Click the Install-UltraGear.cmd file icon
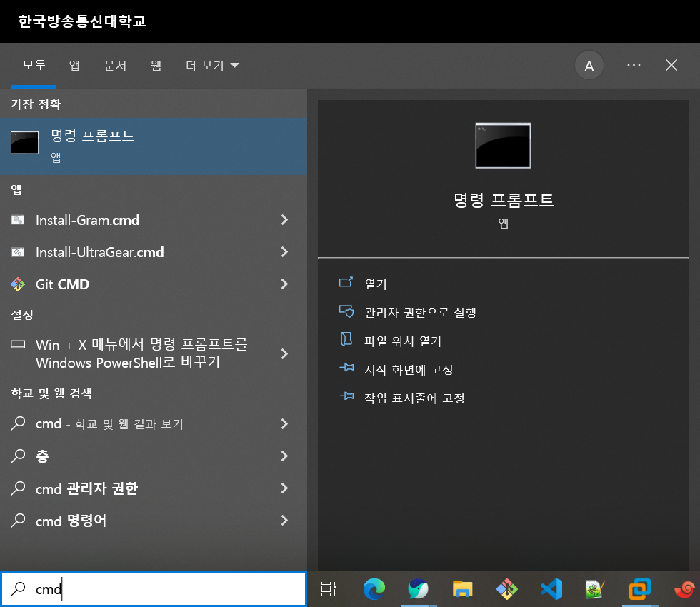The height and width of the screenshot is (607, 700). point(18,252)
